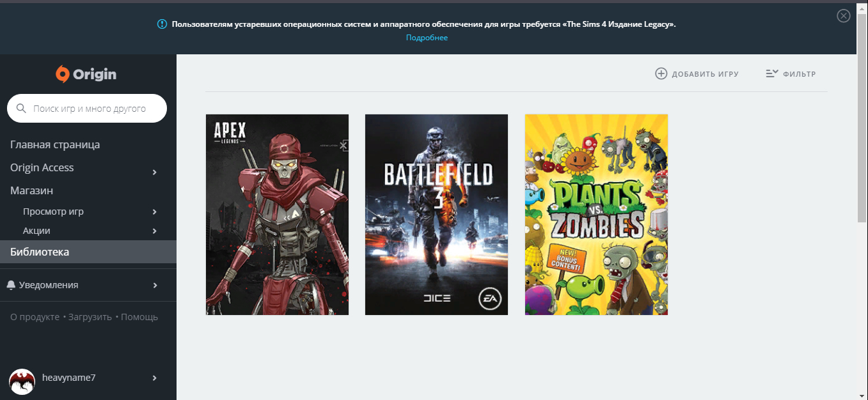Select Просмотр игр in sidebar

coord(53,212)
